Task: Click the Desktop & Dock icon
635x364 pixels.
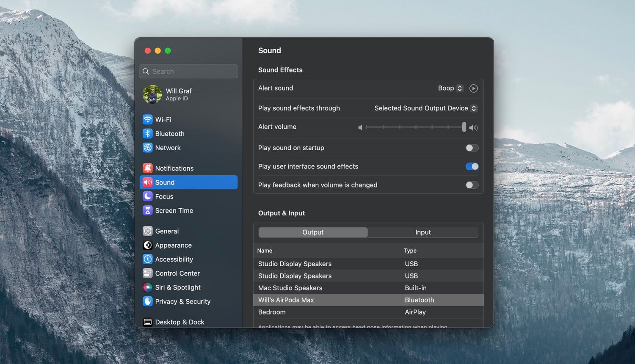Action: tap(147, 322)
